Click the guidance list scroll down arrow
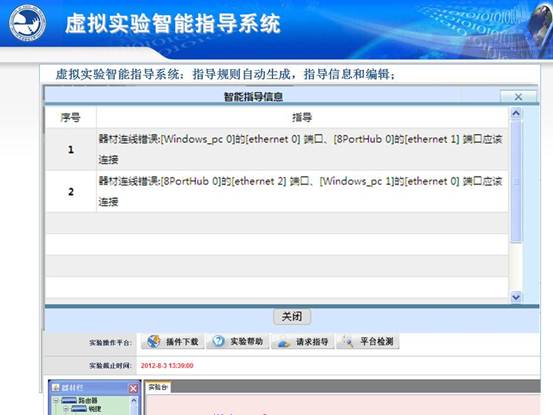Viewport: 553px width, 415px height. [516, 297]
